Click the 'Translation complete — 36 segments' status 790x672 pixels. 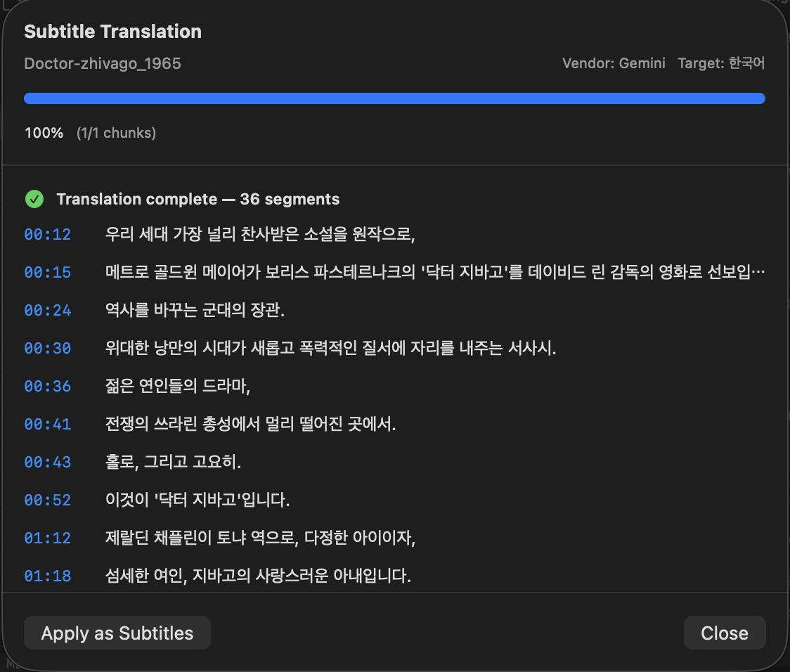coord(198,199)
